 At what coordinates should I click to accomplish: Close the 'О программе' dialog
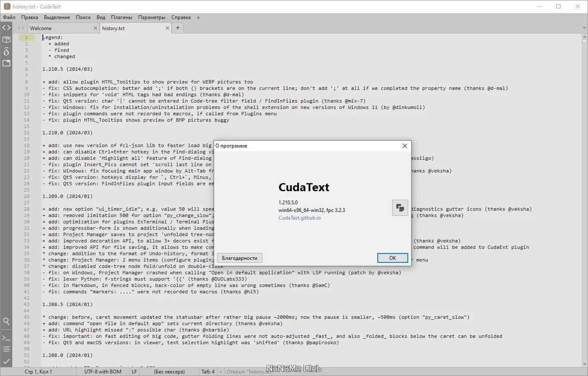click(405, 146)
